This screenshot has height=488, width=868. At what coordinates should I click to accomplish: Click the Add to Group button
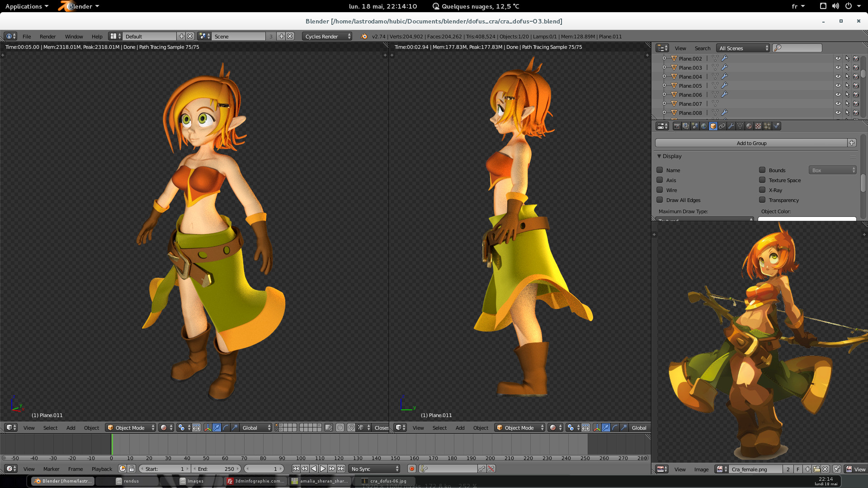point(751,143)
